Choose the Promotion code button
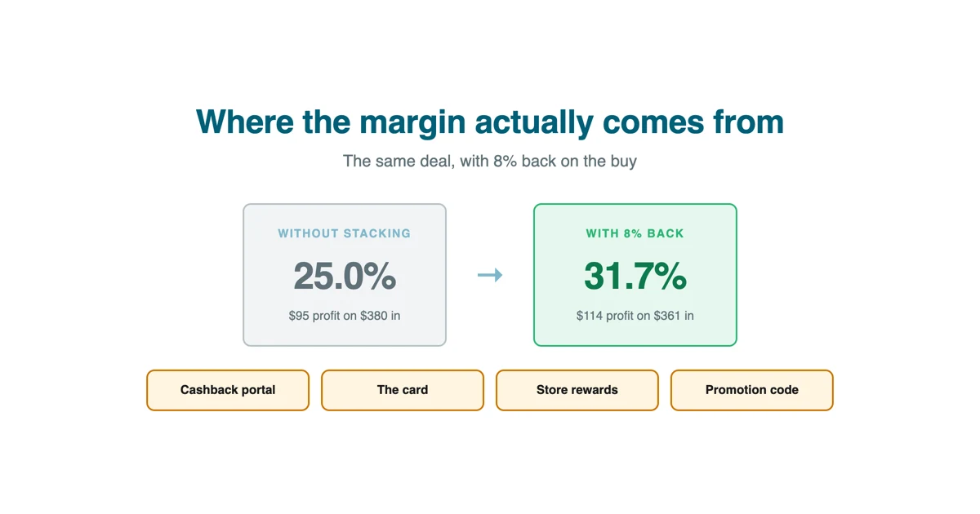 (752, 390)
